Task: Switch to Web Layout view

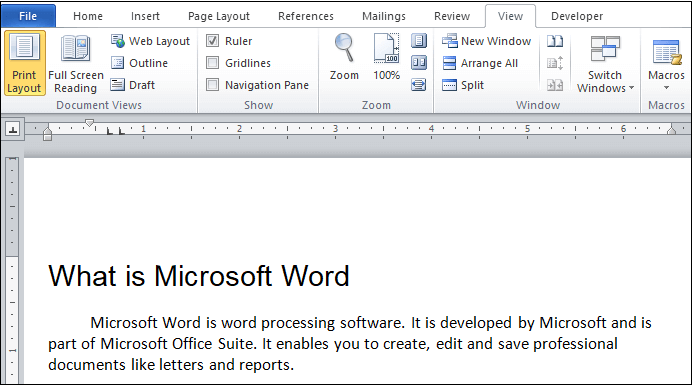Action: click(x=150, y=41)
